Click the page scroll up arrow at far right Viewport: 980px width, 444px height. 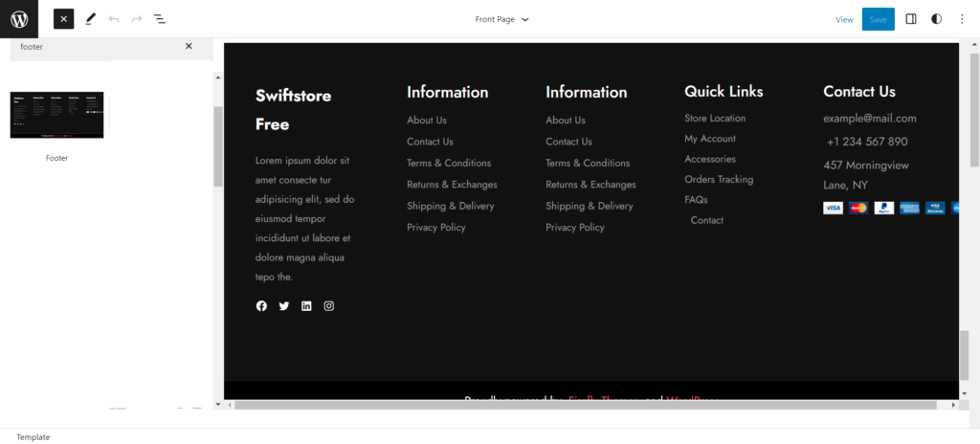pyautogui.click(x=974, y=44)
